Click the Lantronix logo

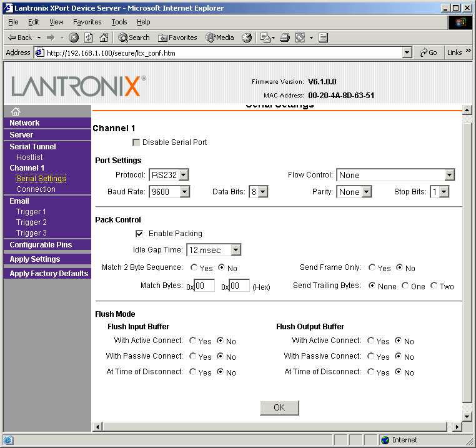coord(79,86)
